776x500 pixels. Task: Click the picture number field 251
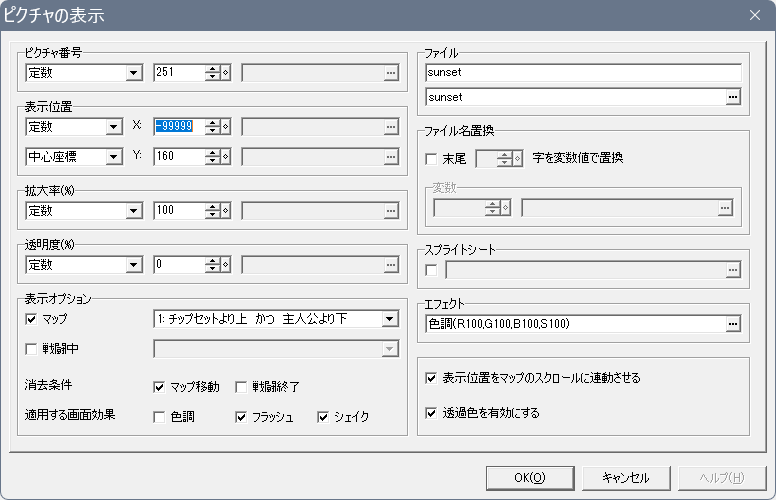tap(180, 73)
